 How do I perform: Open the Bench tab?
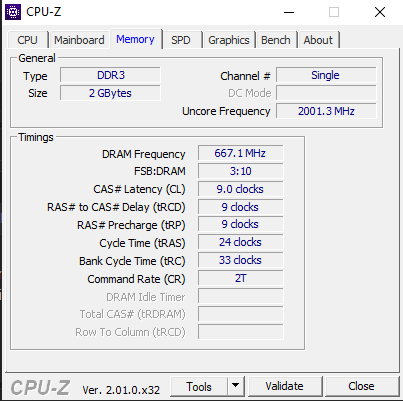(x=276, y=40)
